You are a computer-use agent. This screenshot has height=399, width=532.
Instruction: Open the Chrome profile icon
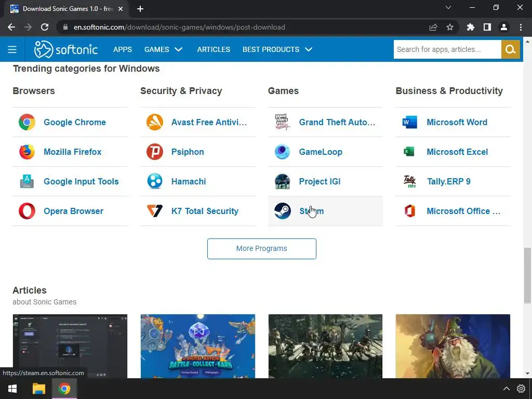pos(504,27)
